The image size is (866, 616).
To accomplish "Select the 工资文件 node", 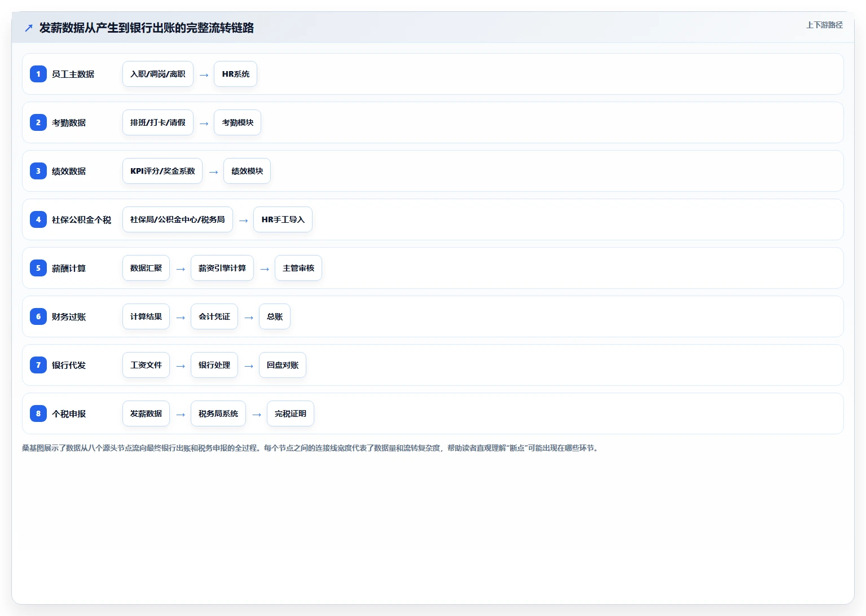I will click(146, 365).
